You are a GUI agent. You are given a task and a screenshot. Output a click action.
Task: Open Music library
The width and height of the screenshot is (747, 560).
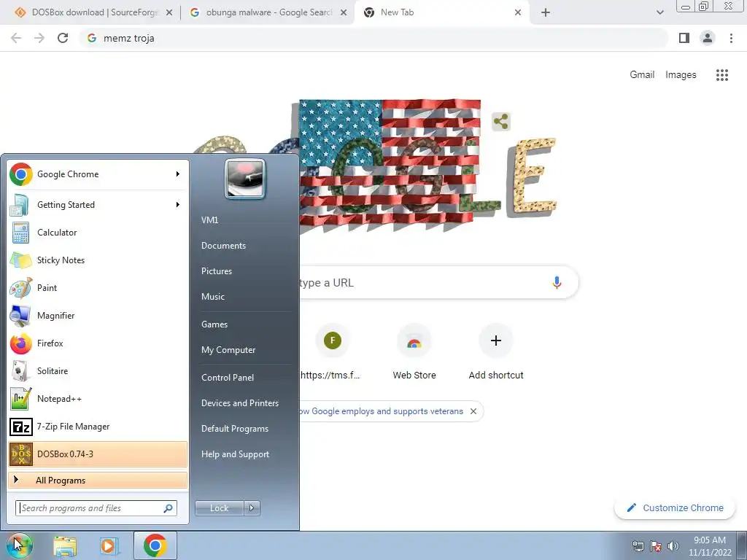(x=212, y=297)
